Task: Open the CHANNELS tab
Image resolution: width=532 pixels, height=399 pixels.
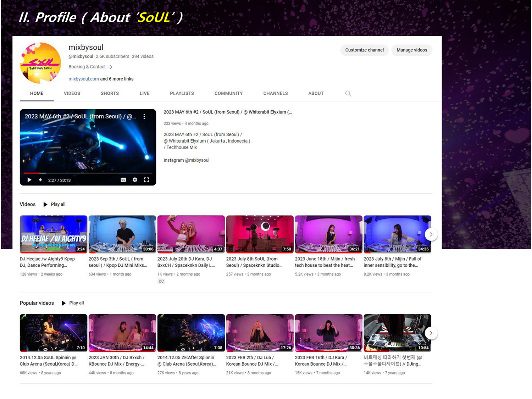Action: [x=276, y=93]
